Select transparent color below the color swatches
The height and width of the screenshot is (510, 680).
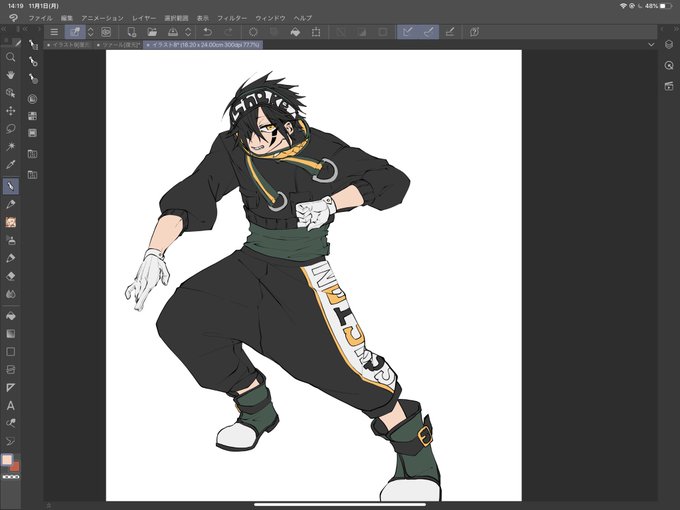point(11,477)
